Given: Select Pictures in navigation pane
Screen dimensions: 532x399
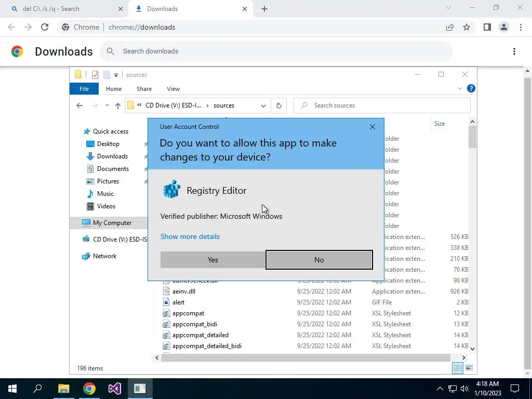Looking at the screenshot, I should [x=108, y=181].
